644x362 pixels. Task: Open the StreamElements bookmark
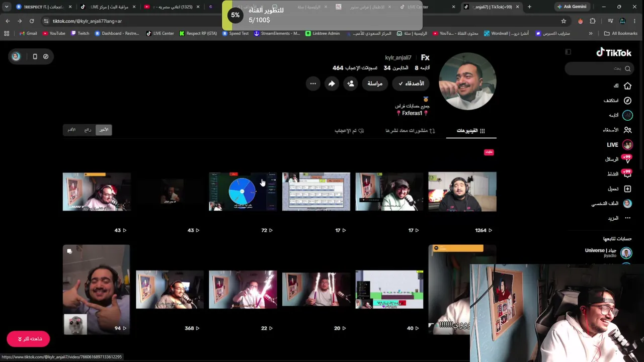click(277, 34)
